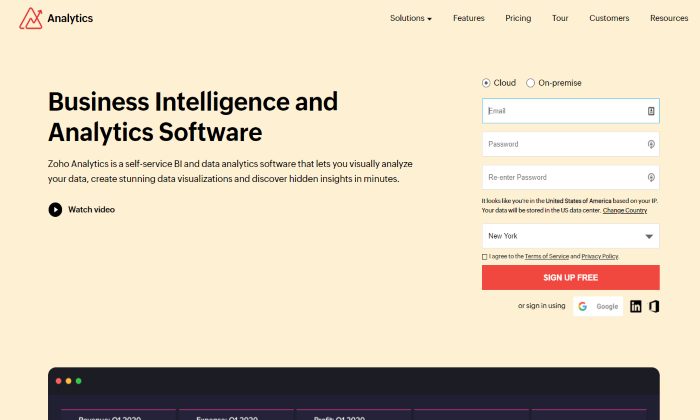Sign in with the LinkedIn icon
The image size is (700, 420).
[x=635, y=306]
